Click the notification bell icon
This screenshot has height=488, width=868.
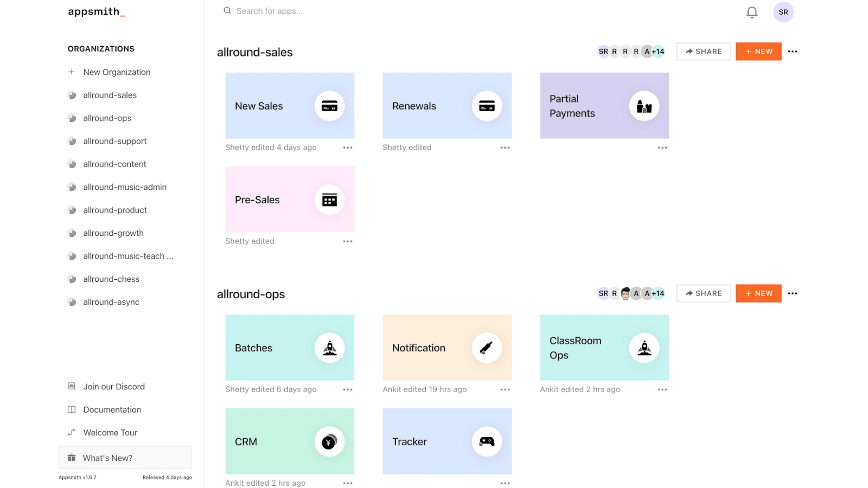point(751,12)
